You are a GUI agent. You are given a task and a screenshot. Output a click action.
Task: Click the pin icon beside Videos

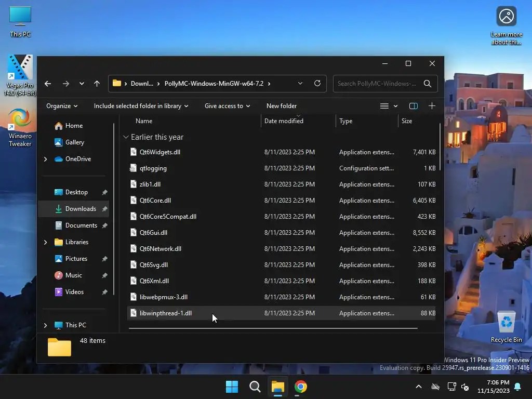pyautogui.click(x=105, y=292)
